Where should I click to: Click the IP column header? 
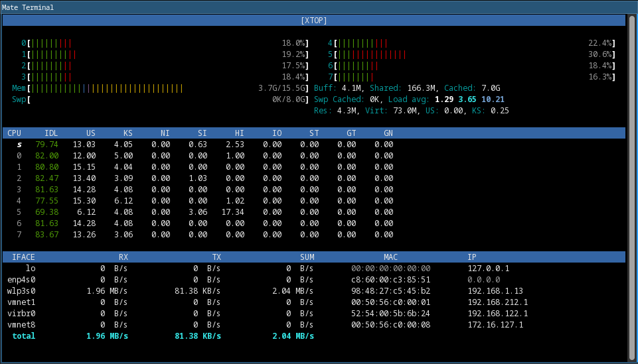point(472,257)
